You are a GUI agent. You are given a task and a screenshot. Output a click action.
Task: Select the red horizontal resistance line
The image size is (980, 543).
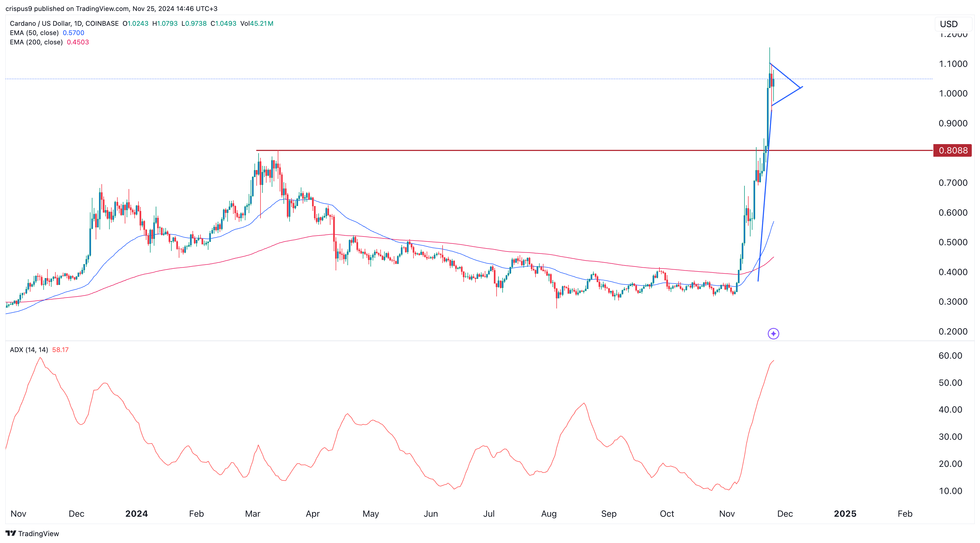tap(595, 150)
